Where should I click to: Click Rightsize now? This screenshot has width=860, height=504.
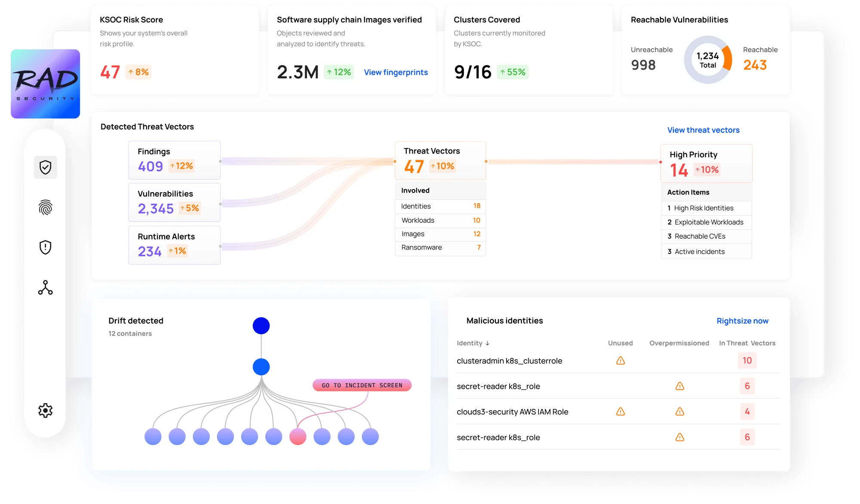(743, 321)
